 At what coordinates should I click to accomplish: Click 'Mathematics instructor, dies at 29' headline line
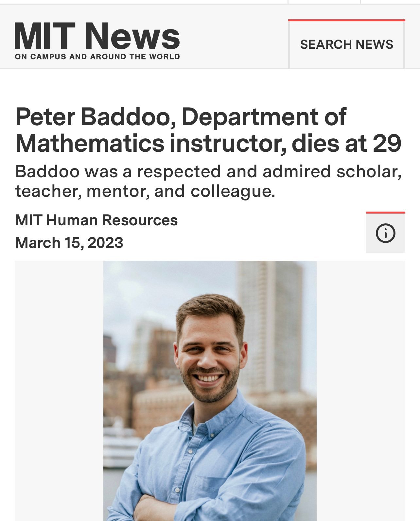tap(208, 143)
